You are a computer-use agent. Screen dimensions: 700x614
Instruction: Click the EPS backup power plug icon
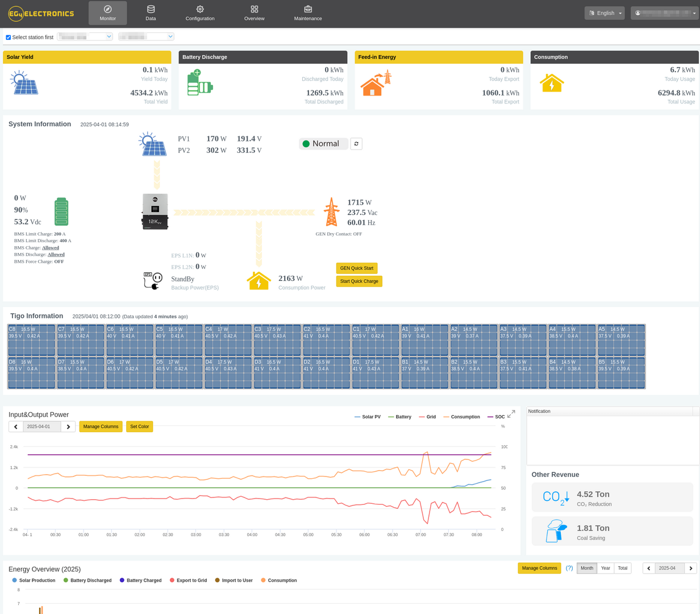(152, 280)
